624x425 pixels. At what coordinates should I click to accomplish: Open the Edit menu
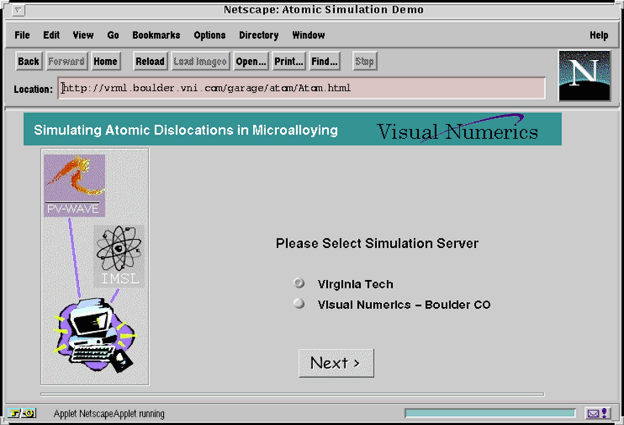click(x=51, y=35)
